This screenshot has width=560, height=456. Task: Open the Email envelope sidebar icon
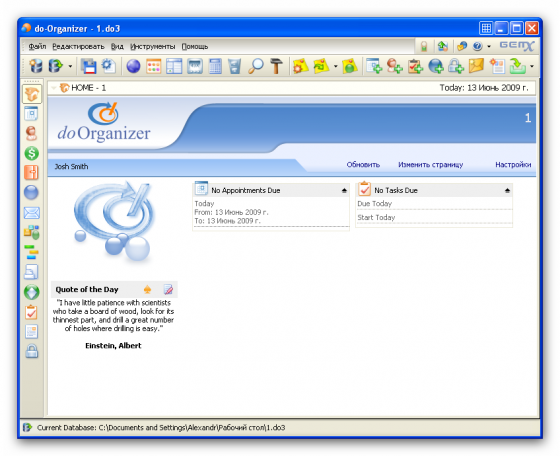[x=31, y=213]
